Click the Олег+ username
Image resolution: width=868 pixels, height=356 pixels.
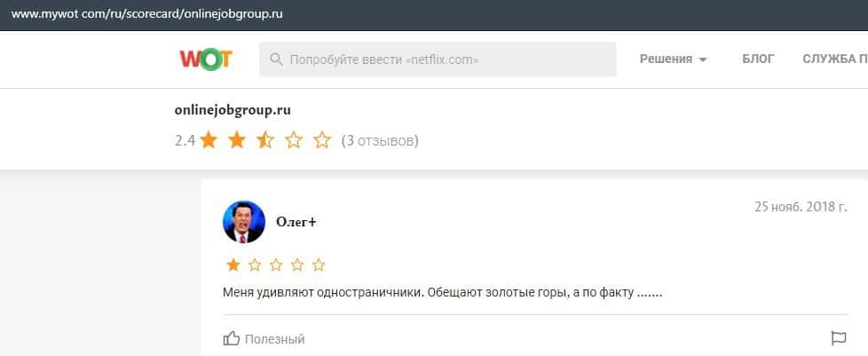coord(296,222)
